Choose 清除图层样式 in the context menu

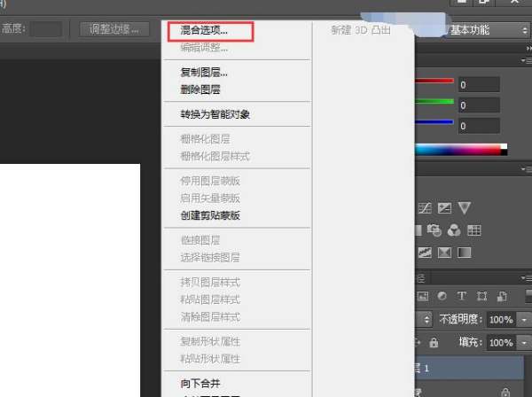[x=210, y=316]
